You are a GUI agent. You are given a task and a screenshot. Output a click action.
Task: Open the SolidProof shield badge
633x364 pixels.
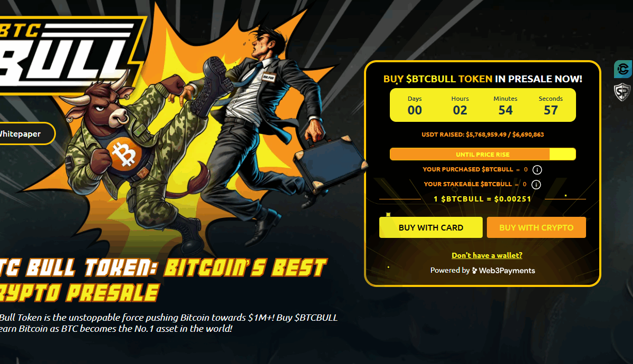[x=623, y=91]
